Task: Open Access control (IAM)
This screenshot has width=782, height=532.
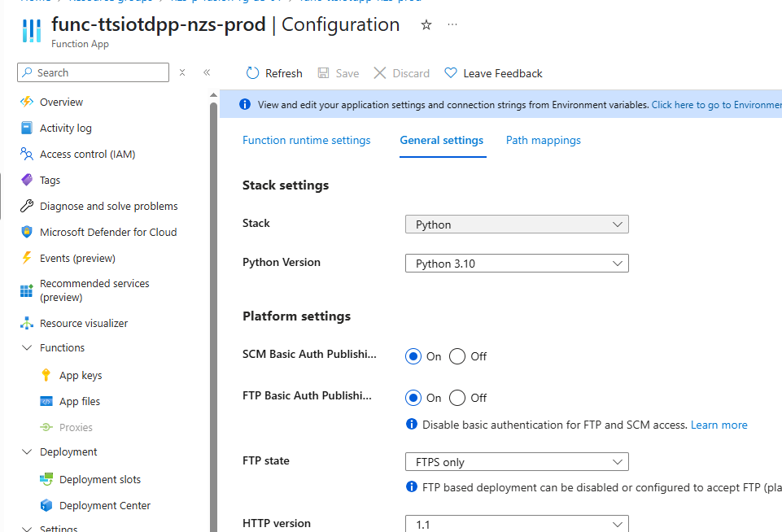Action: 88,154
